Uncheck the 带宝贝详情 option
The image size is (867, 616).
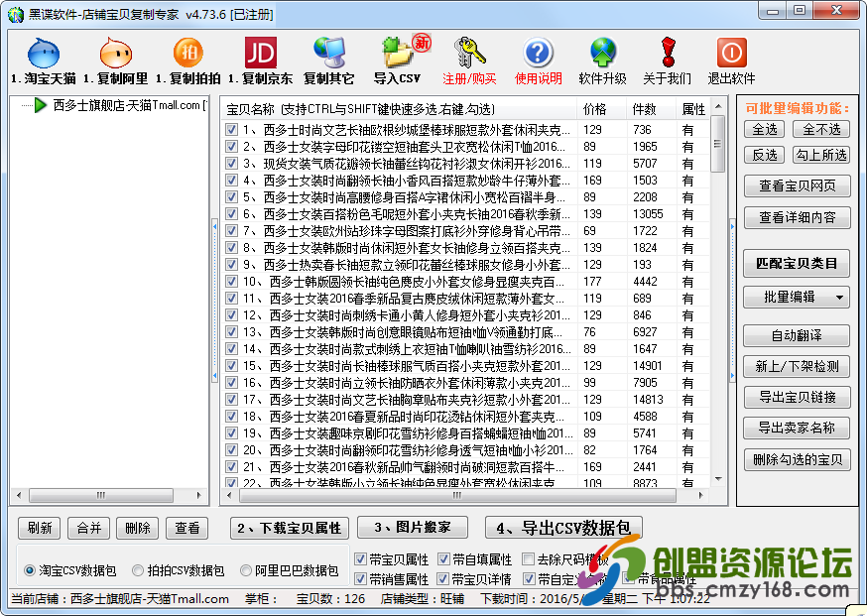[442, 579]
